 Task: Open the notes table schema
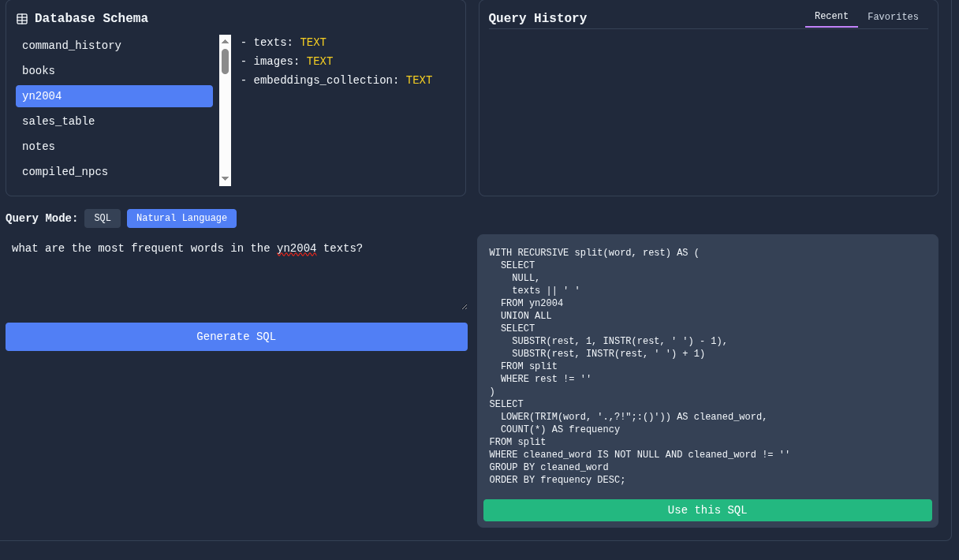(x=114, y=146)
